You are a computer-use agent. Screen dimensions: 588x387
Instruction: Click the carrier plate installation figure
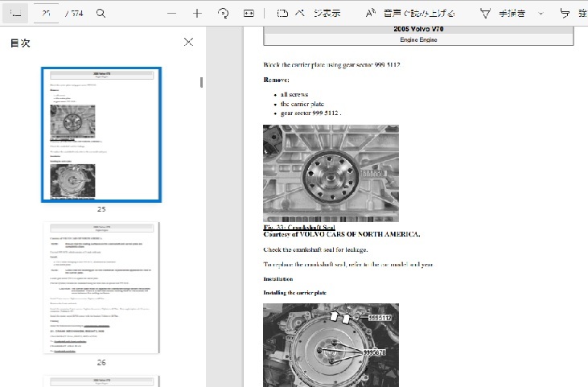(x=331, y=345)
